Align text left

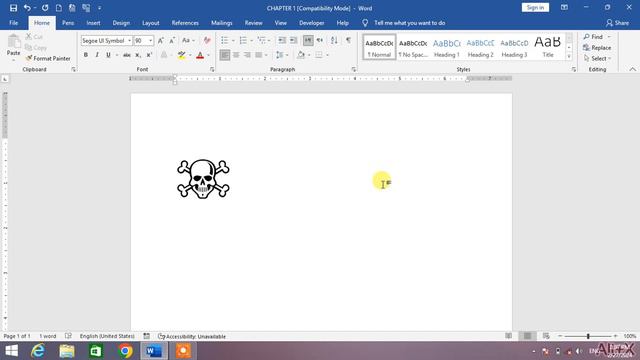pyautogui.click(x=224, y=55)
